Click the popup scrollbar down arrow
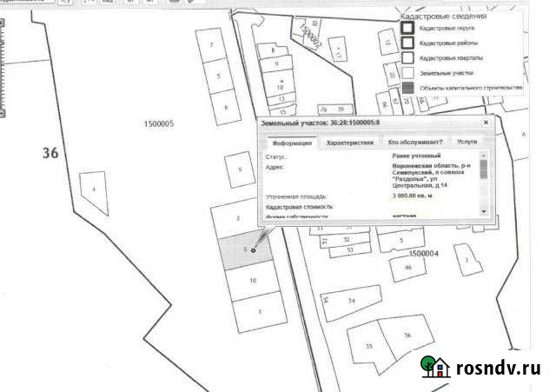 [484, 211]
